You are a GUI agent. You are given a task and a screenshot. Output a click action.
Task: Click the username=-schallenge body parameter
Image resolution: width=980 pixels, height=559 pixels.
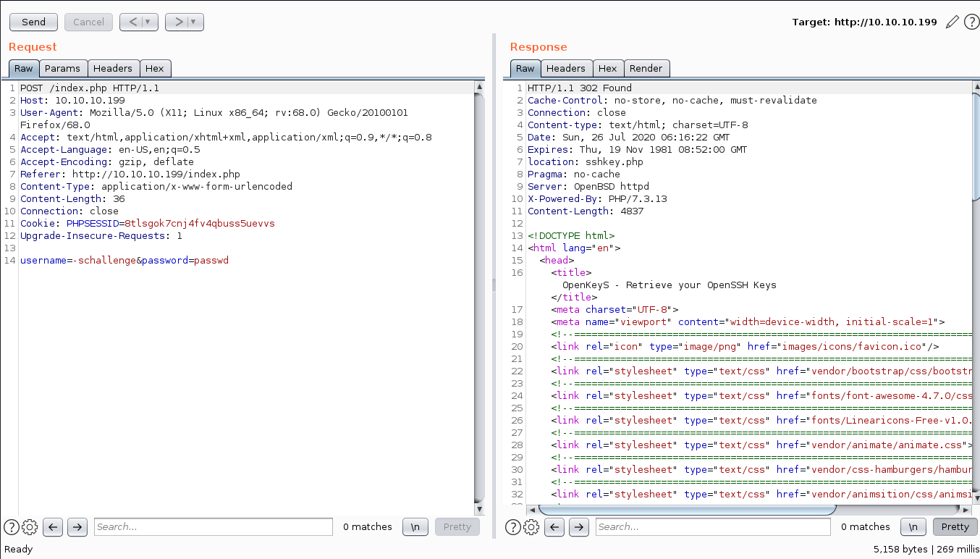78,260
